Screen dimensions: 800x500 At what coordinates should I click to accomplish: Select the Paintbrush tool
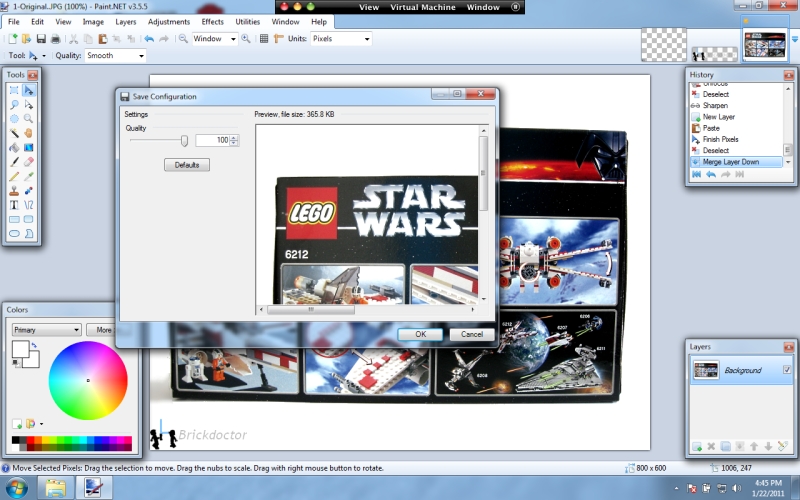14,162
